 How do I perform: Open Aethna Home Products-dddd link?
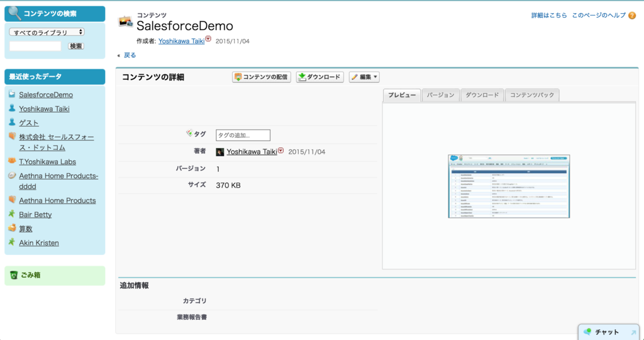pyautogui.click(x=58, y=181)
